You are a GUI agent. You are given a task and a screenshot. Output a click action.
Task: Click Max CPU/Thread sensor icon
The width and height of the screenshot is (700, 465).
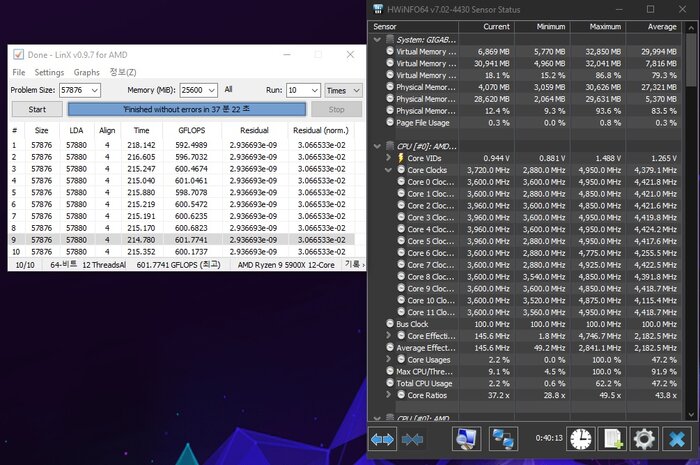(x=390, y=371)
